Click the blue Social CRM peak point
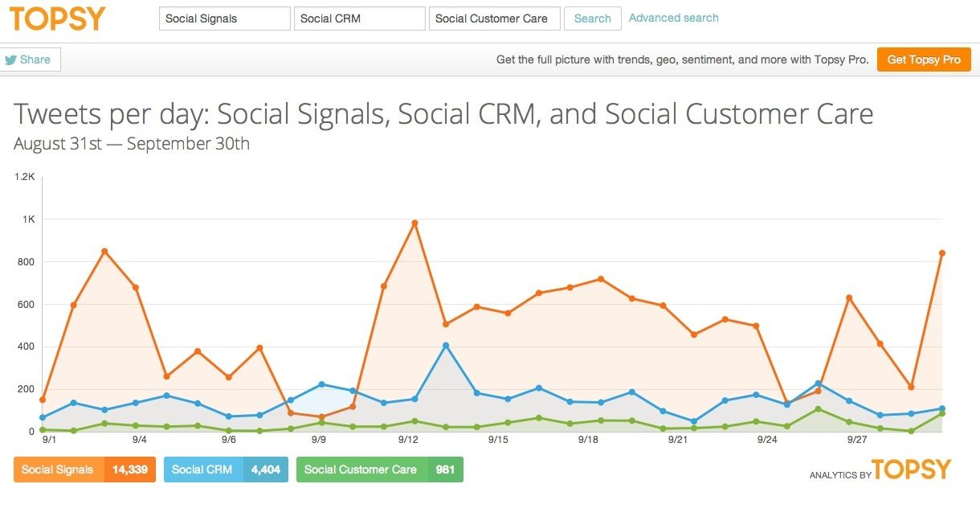The height and width of the screenshot is (529, 980). [446, 346]
